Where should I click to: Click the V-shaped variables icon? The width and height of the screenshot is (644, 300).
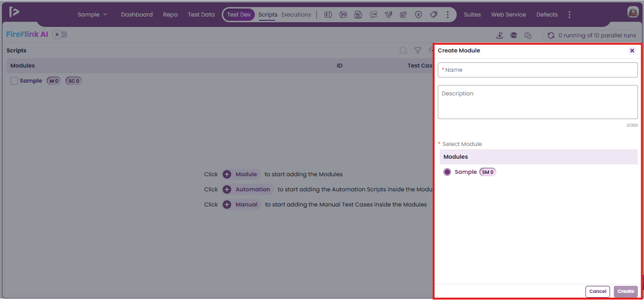click(388, 15)
